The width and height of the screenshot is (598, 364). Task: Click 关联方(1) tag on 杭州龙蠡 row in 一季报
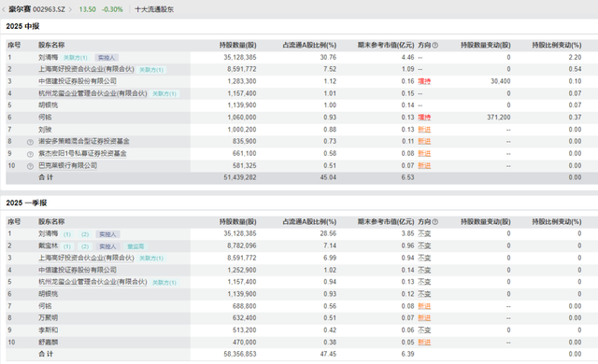point(164,283)
